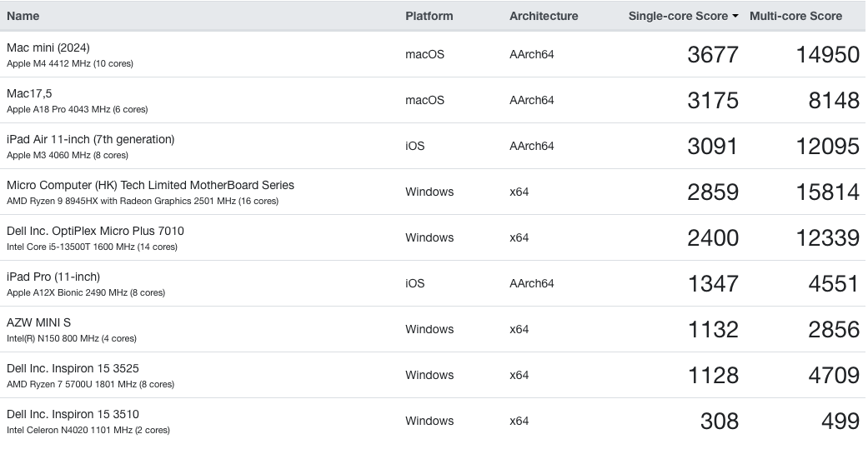Click the Single-core Score column header

(678, 16)
